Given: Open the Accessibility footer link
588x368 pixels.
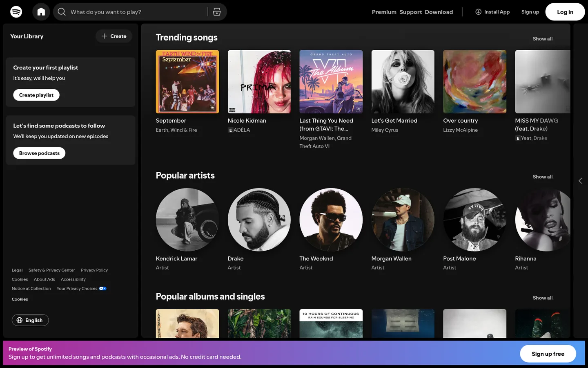Looking at the screenshot, I should (73, 279).
